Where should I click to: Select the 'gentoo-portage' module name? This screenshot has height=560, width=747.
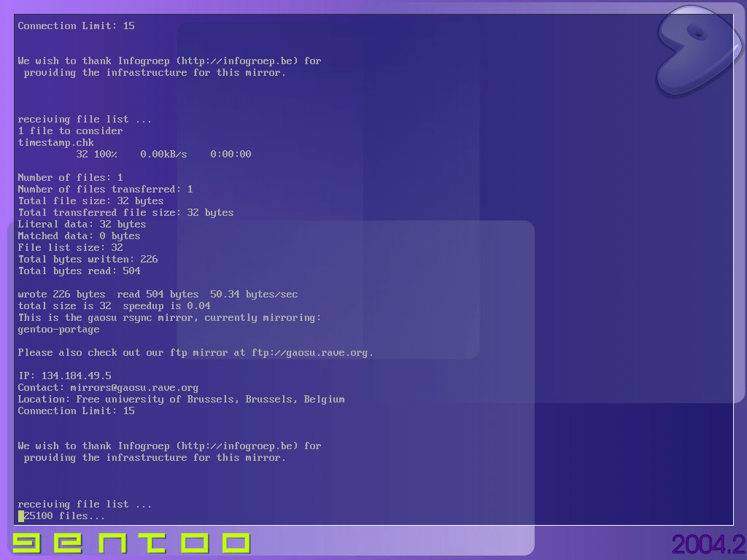click(58, 330)
